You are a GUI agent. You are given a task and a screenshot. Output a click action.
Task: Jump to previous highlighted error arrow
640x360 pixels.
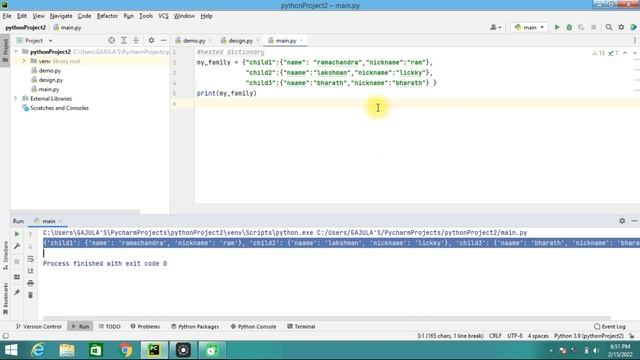coord(625,53)
